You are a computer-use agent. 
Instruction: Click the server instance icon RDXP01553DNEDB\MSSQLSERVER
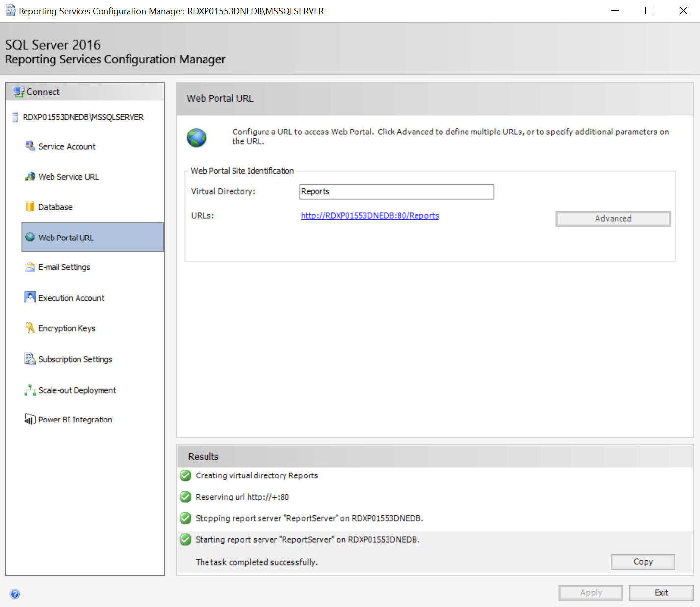(x=15, y=117)
